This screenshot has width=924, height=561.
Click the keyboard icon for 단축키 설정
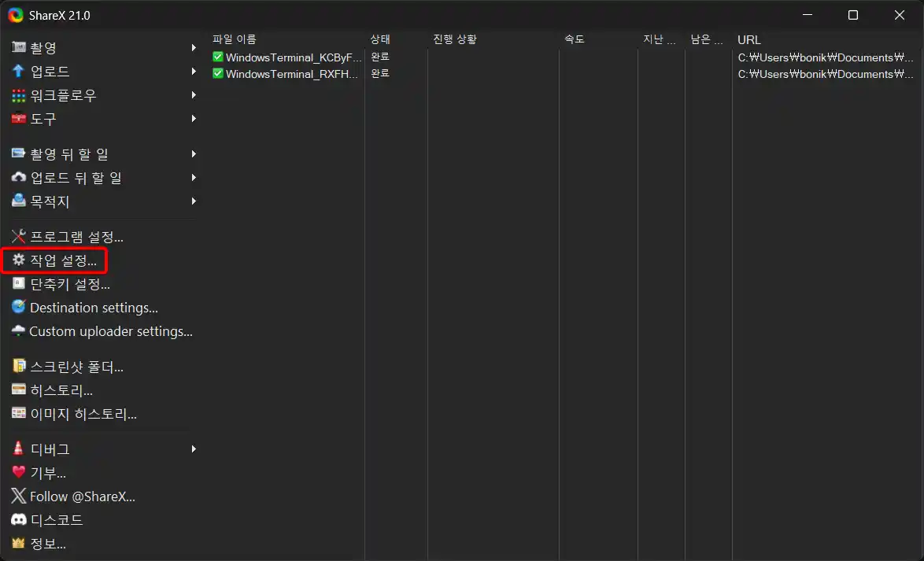pos(19,284)
